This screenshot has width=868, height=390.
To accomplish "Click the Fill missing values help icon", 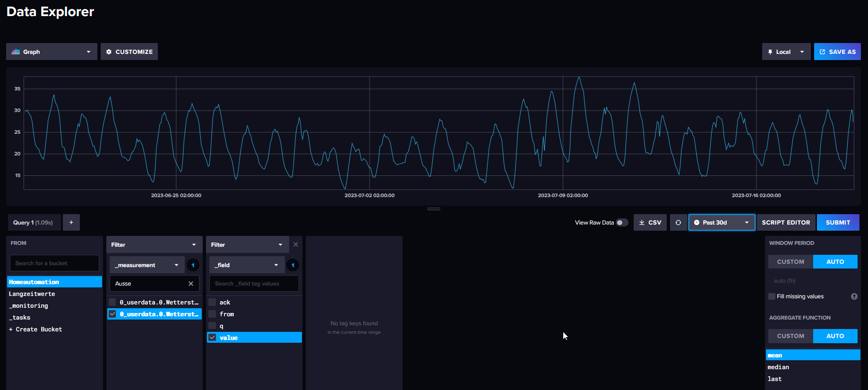I will pyautogui.click(x=854, y=296).
